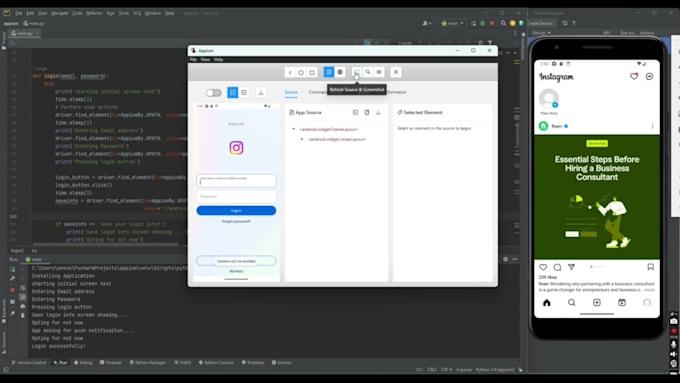Open post options three-dot menu on emulator
The image size is (680, 383).
coord(652,126)
